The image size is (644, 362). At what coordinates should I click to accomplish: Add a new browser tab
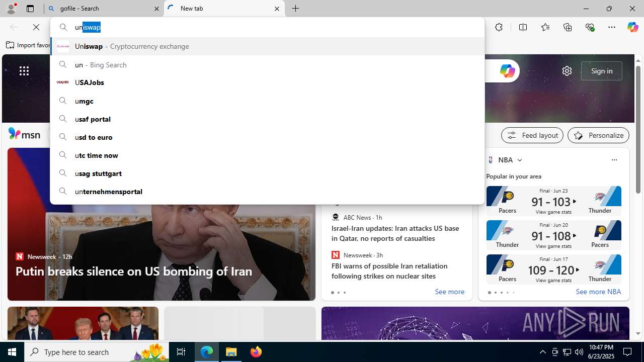click(x=296, y=9)
